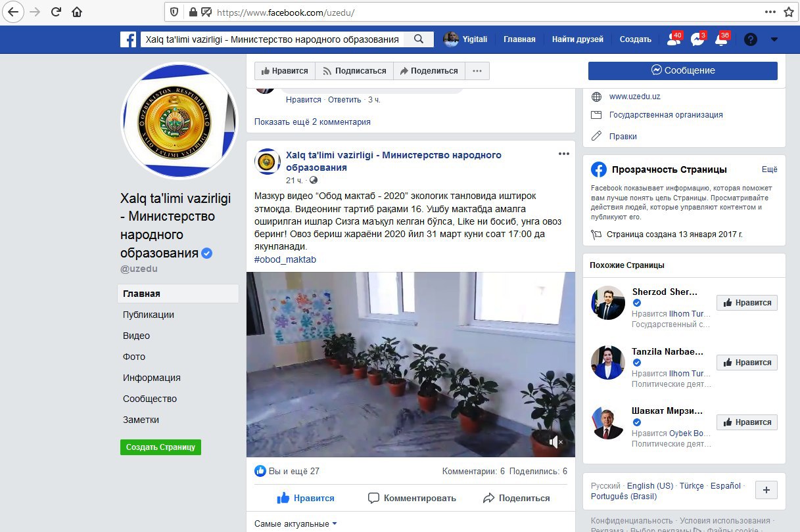Click the Facebook search input field
Viewport: 800px width, 532px height.
[273, 39]
